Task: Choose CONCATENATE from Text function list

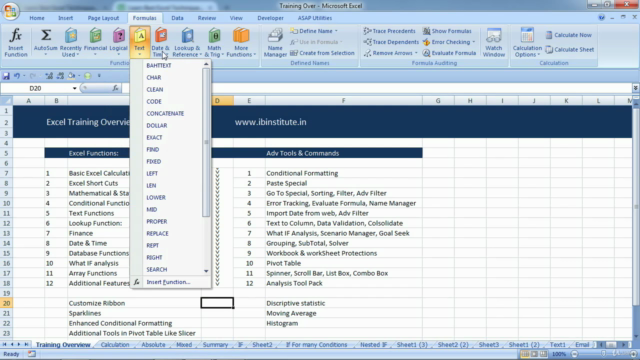Action: (x=165, y=113)
